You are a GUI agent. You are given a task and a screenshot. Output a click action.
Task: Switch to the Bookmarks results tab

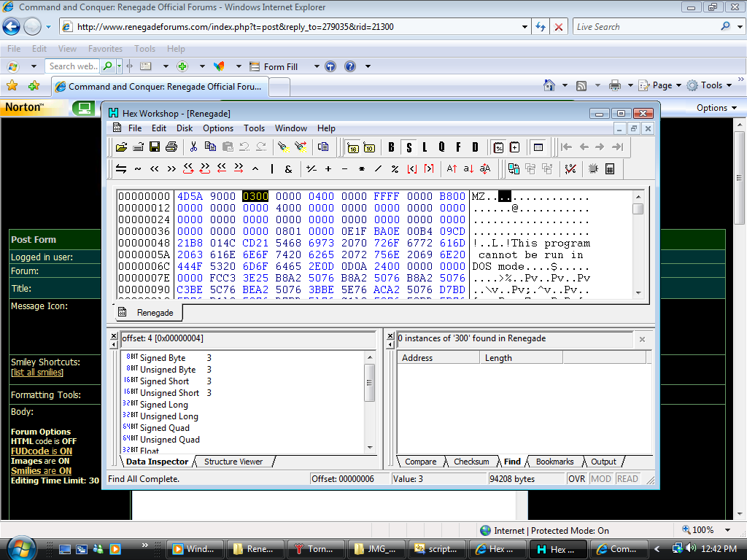(554, 462)
